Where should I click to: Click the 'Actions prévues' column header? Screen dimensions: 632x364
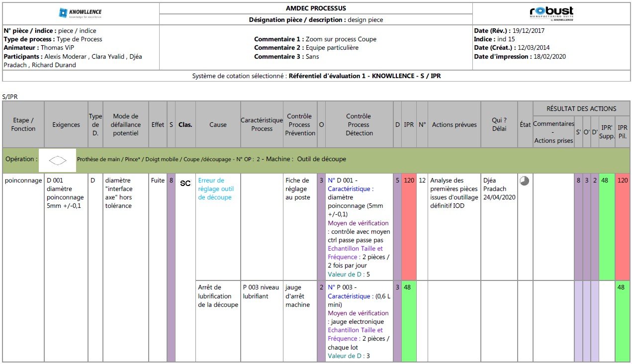tap(454, 125)
